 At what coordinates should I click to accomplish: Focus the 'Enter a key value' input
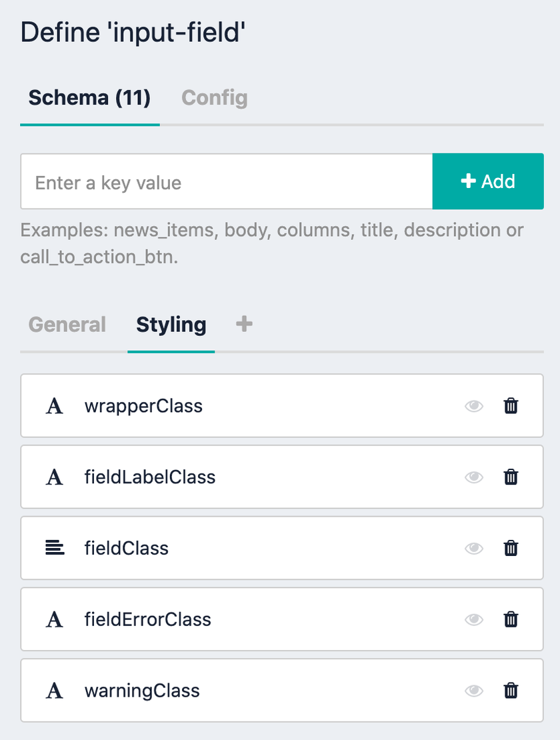coord(227,181)
